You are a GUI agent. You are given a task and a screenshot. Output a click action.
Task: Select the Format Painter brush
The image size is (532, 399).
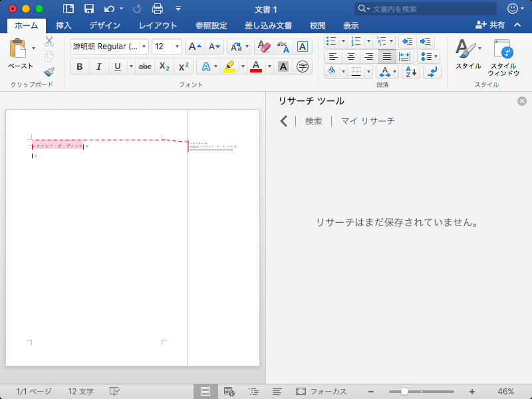[49, 72]
